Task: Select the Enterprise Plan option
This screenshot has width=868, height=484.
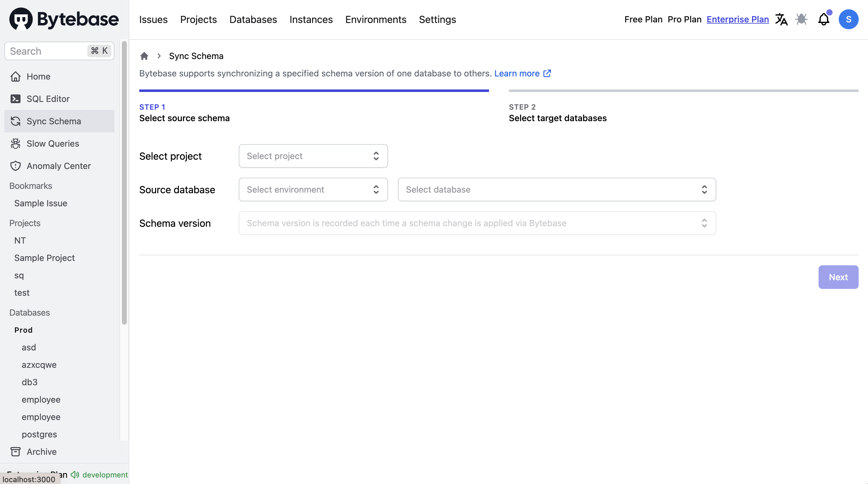Action: click(x=738, y=19)
